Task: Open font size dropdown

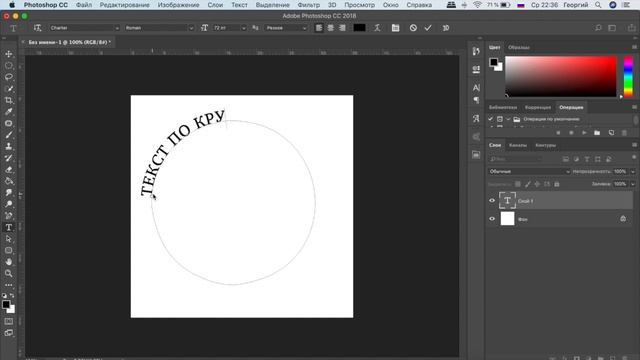Action: tap(244, 28)
